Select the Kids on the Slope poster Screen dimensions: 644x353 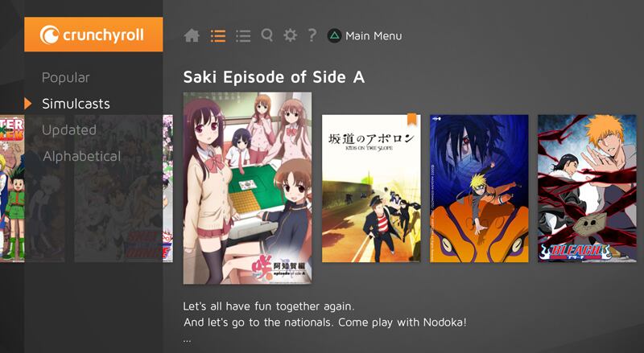371,188
